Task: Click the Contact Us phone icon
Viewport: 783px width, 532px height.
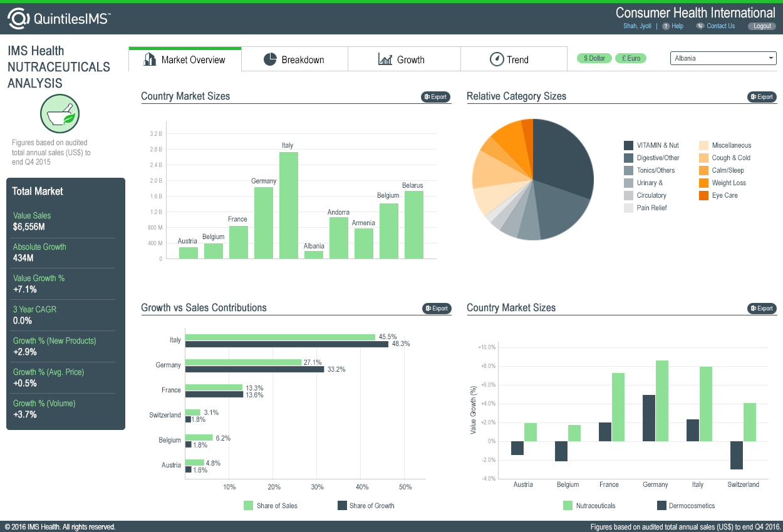Action: tap(700, 26)
